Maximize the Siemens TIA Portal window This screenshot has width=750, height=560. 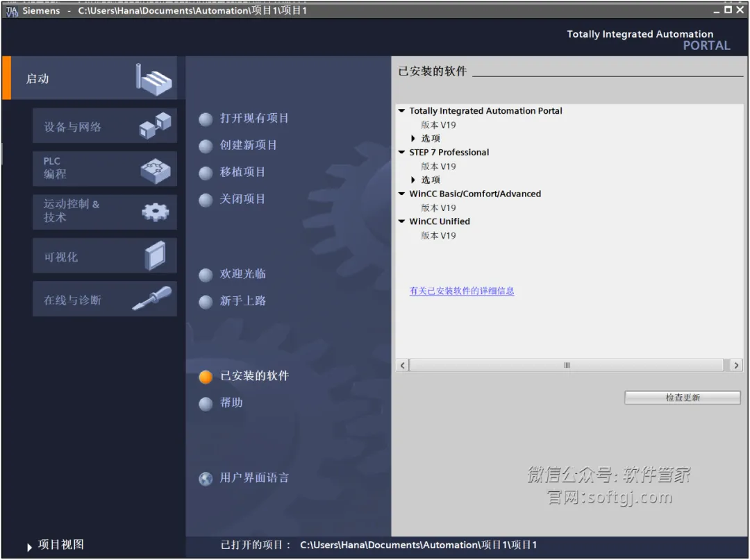[728, 10]
